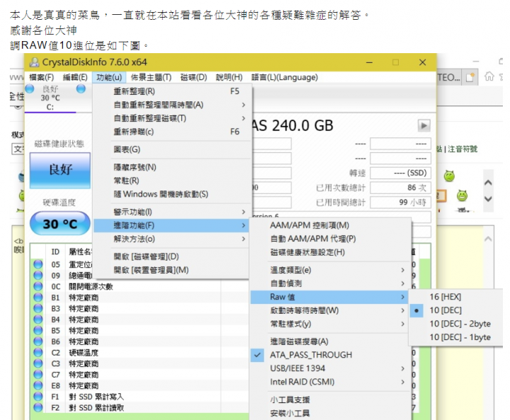The width and height of the screenshot is (510, 420).
Task: Expand USB/IEEE 1394 submenu
Action: [x=330, y=368]
